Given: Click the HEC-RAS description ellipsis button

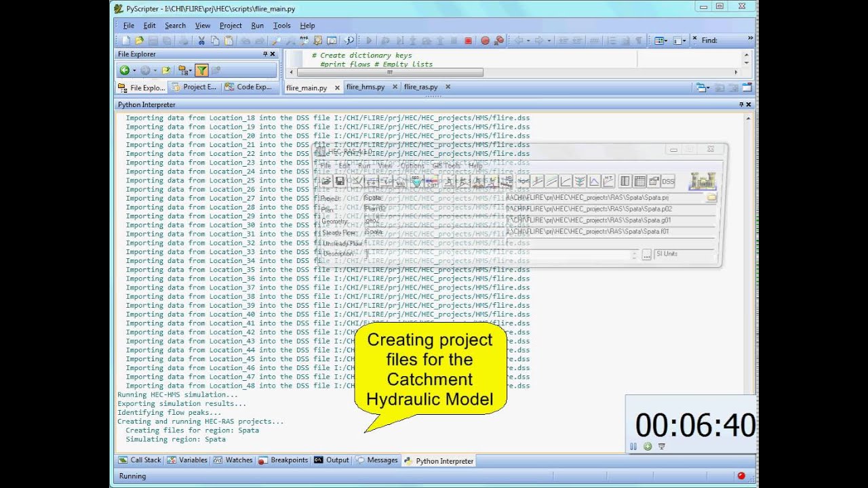Looking at the screenshot, I should 646,254.
